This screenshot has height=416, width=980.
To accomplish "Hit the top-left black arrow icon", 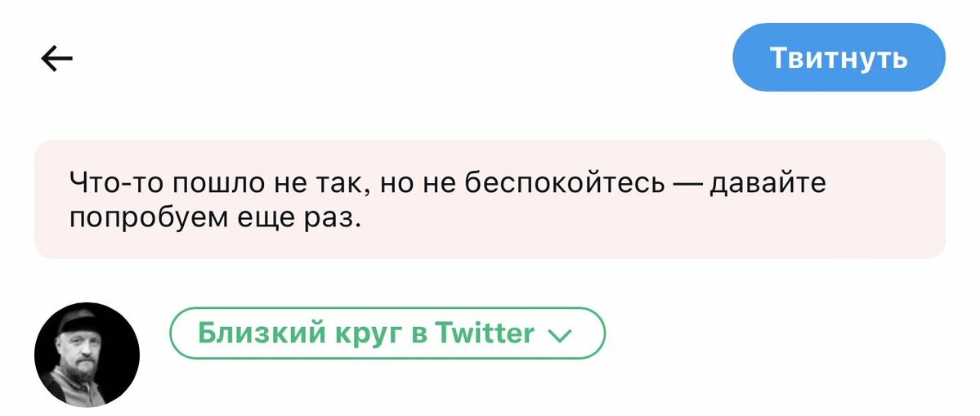I will [x=56, y=58].
